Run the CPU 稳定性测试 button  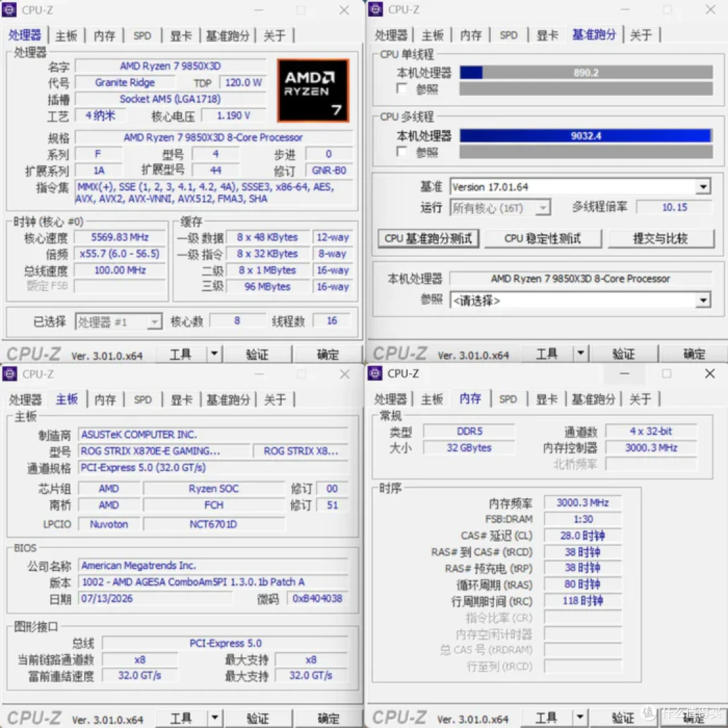[542, 239]
